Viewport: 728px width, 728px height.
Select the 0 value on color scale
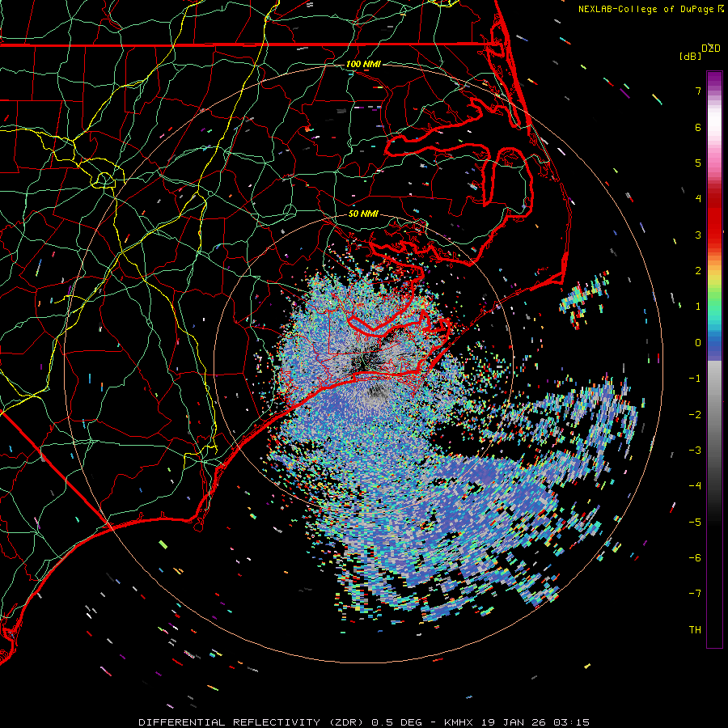(x=698, y=343)
